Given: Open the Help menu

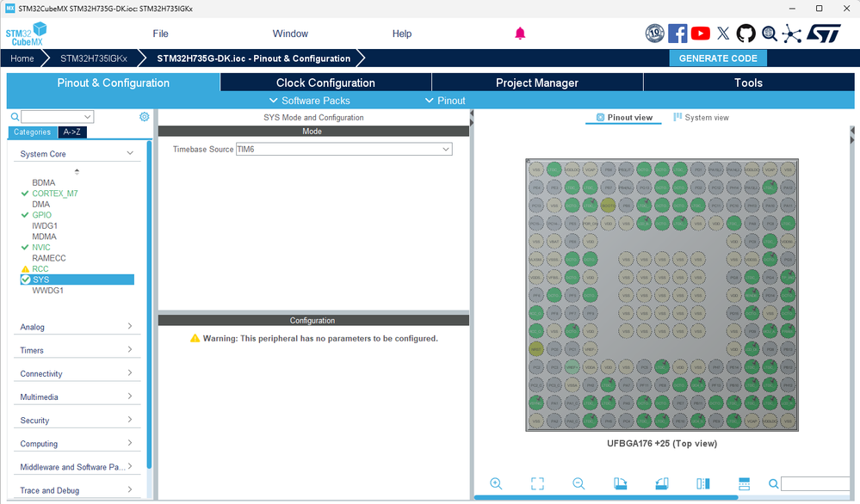Looking at the screenshot, I should click(x=401, y=34).
